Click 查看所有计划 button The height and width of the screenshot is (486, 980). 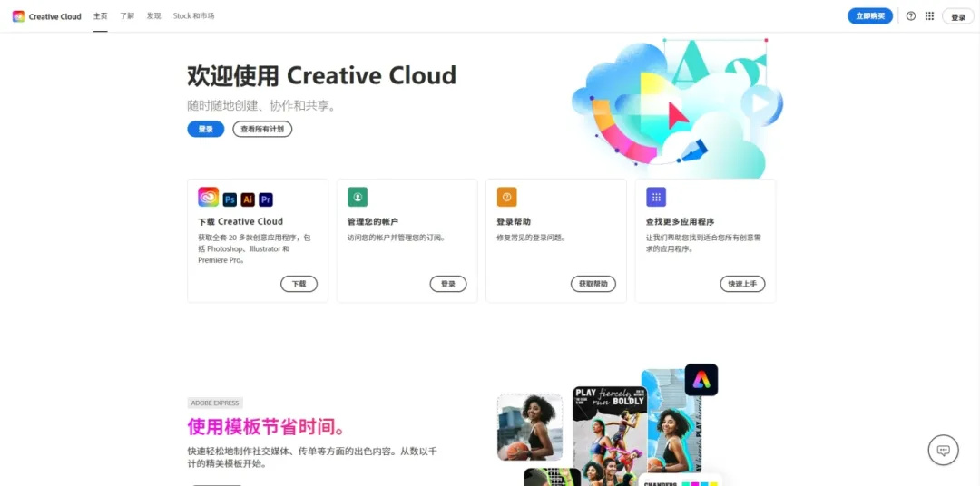pyautogui.click(x=262, y=130)
